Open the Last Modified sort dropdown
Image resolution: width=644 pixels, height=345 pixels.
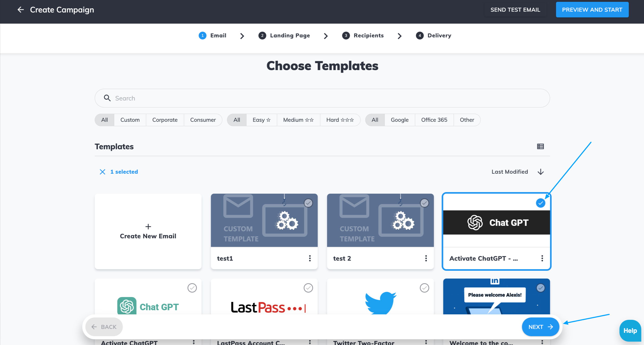tap(510, 172)
